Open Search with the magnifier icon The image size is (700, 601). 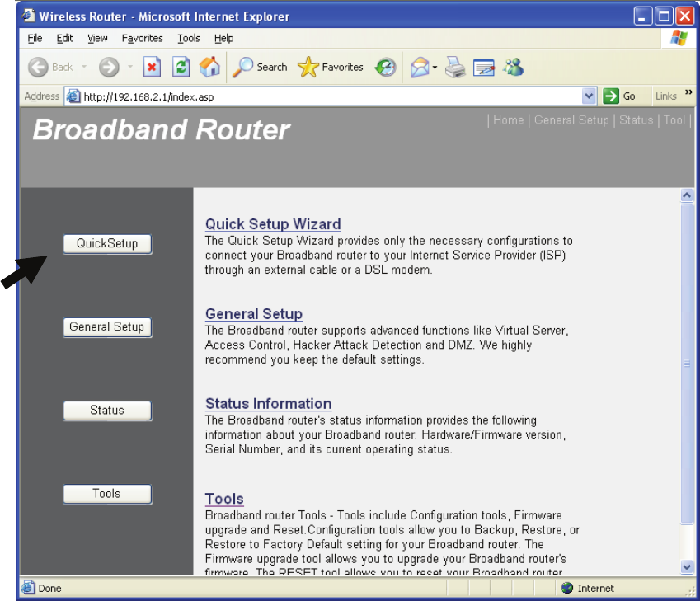point(243,68)
